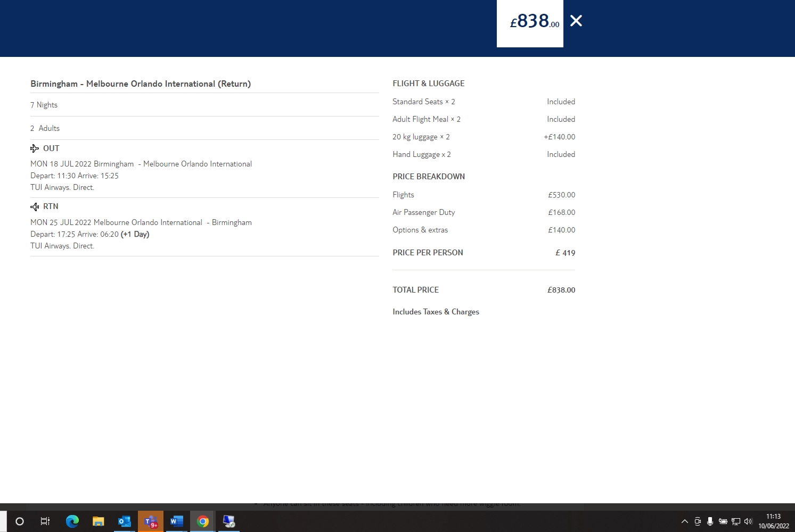This screenshot has height=532, width=795.
Task: Close the price breakdown panel with the X
Action: coord(576,21)
